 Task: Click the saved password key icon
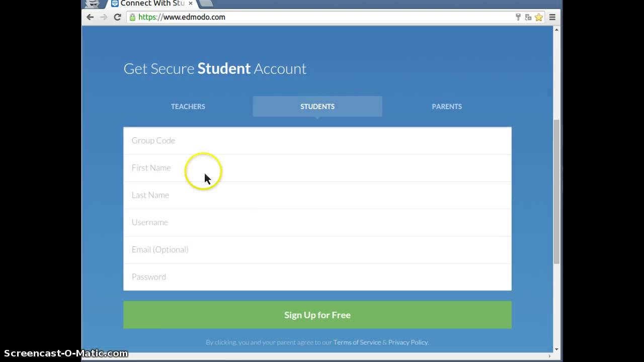(518, 17)
